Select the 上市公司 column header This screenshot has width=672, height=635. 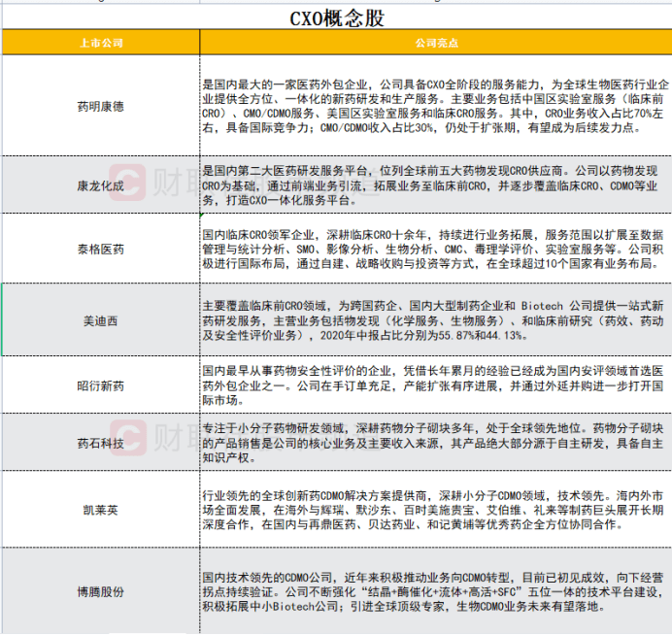pyautogui.click(x=100, y=45)
